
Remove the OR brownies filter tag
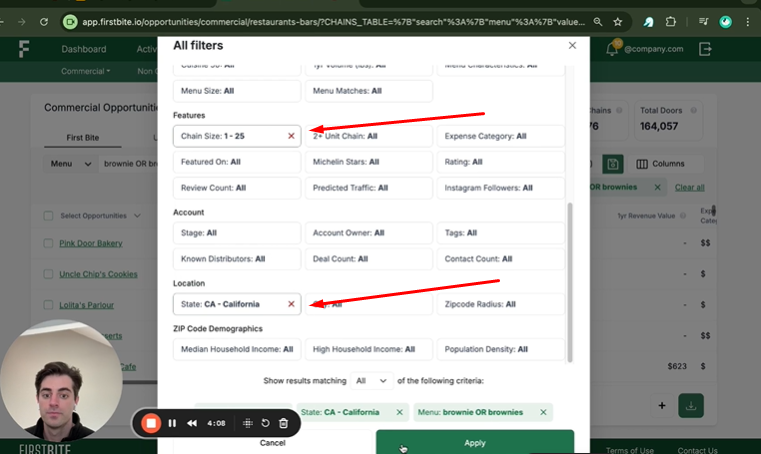[x=657, y=187]
